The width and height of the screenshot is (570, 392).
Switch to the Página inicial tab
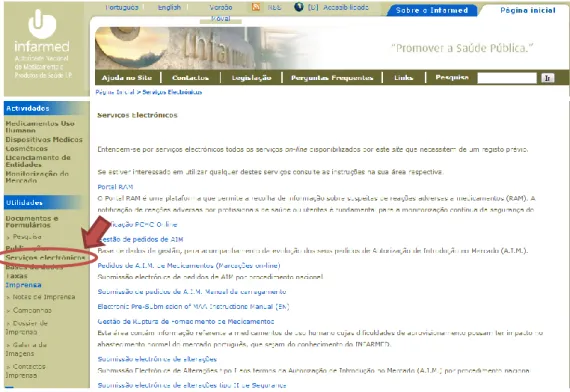click(528, 10)
